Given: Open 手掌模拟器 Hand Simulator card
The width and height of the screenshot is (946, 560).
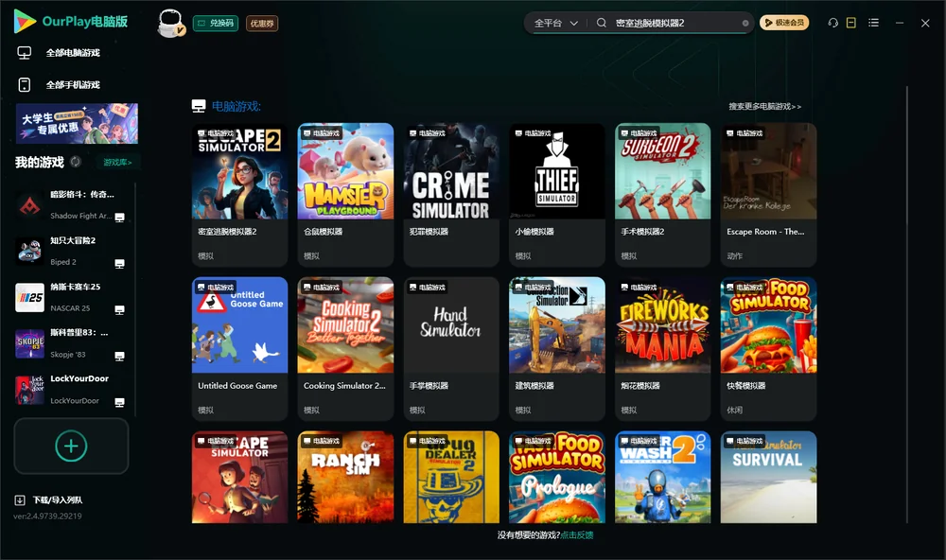Looking at the screenshot, I should pos(451,349).
